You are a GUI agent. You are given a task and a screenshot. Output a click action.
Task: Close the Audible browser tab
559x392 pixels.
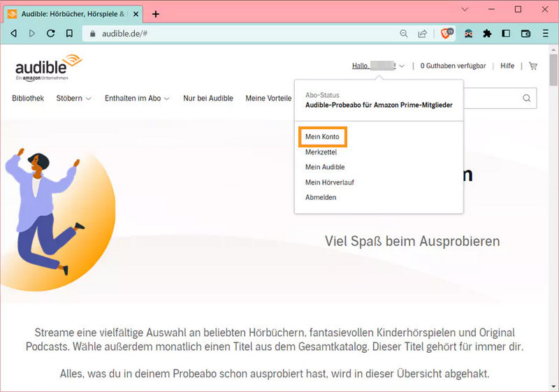tap(136, 14)
